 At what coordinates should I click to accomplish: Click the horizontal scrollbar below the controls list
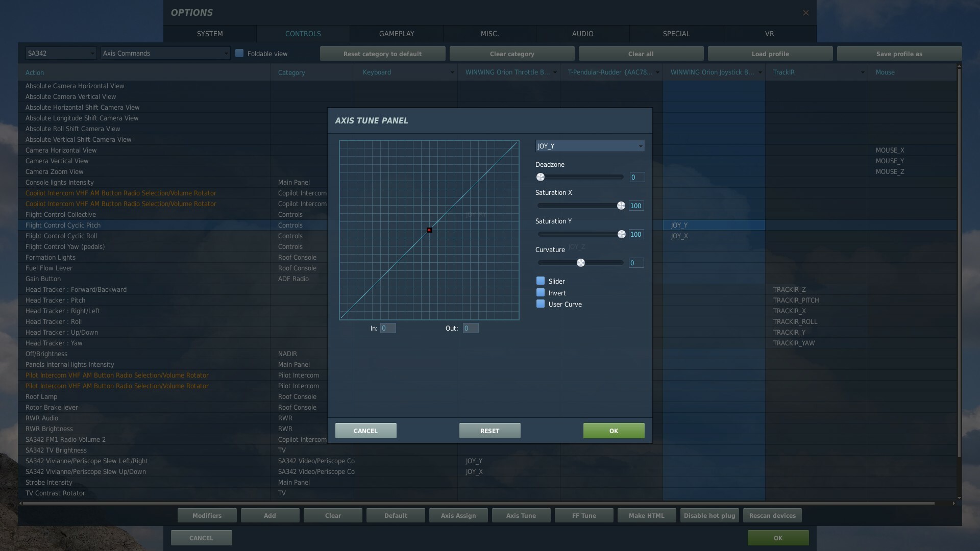(x=478, y=503)
